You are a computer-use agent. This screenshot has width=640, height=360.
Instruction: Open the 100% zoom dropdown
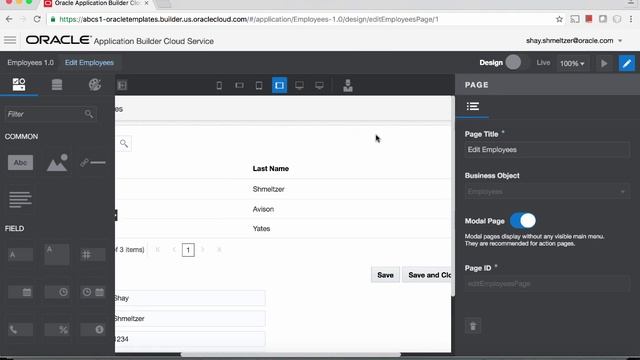coord(572,63)
